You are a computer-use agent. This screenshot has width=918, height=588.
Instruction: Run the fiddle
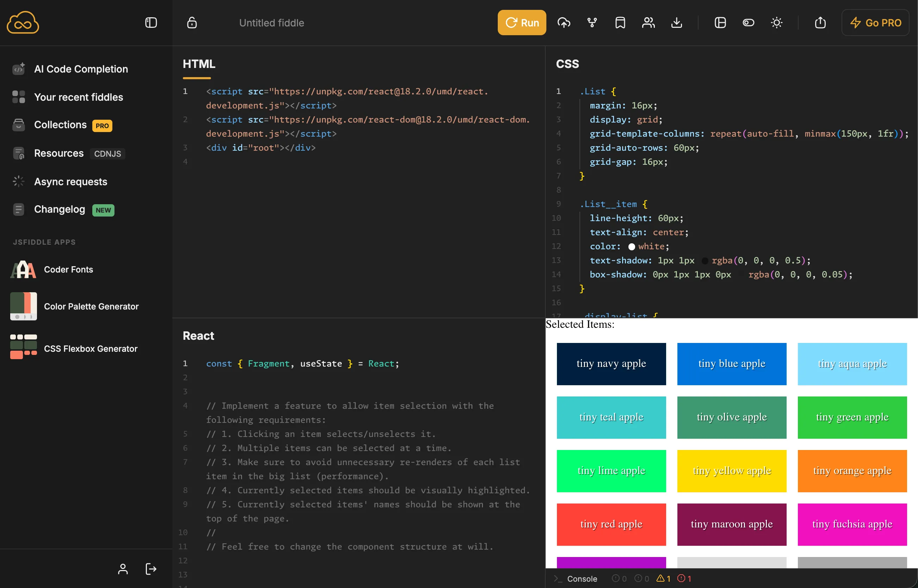522,23
